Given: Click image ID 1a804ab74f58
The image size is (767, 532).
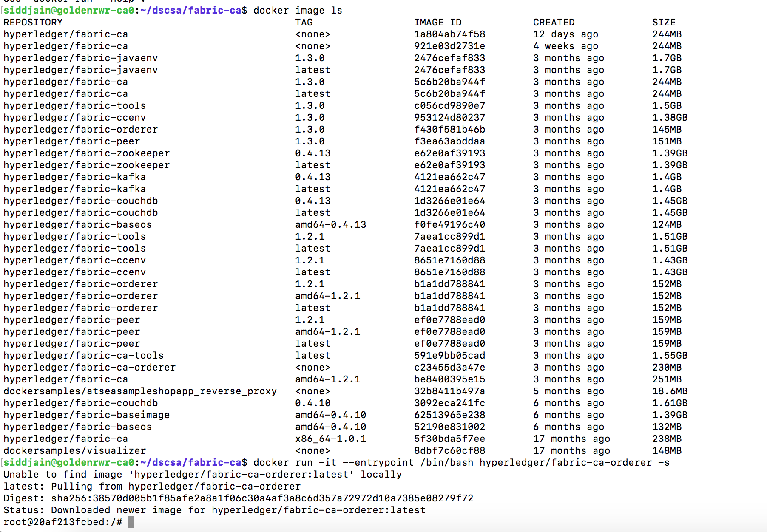Looking at the screenshot, I should click(449, 34).
